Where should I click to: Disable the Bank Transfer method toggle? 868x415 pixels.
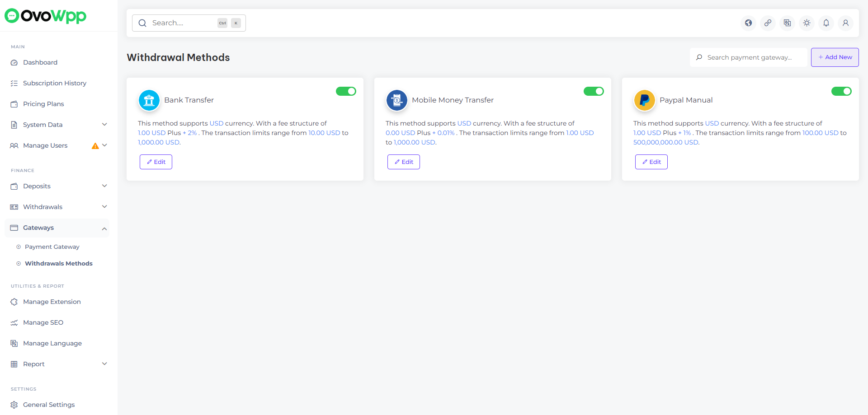[346, 91]
